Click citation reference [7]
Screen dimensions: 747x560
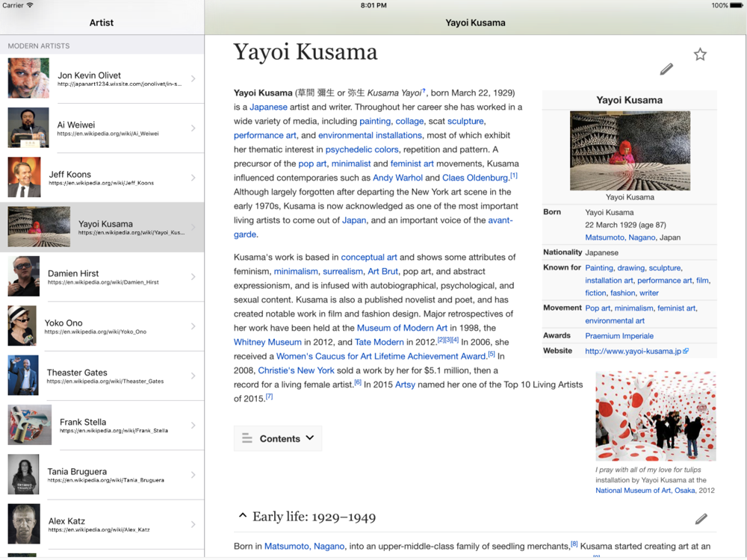[269, 396]
